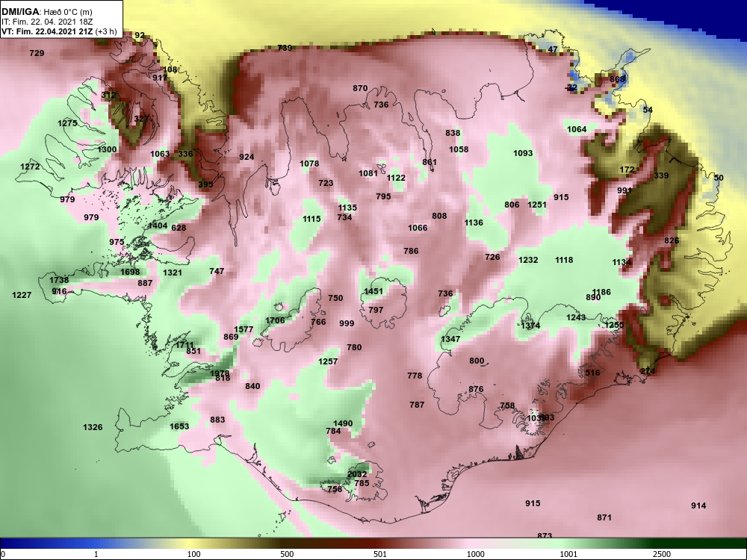747x560 pixels.
Task: Select the value 739 on the north coast
Action: tap(285, 48)
